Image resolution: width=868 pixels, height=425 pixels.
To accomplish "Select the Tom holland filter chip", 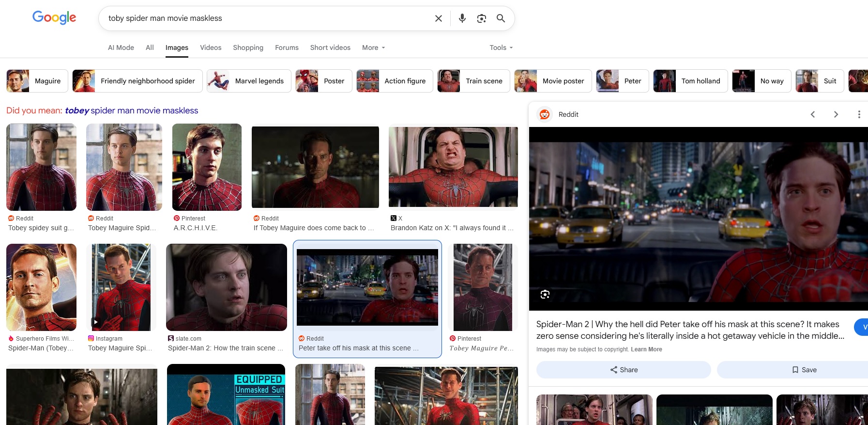I will (x=691, y=81).
